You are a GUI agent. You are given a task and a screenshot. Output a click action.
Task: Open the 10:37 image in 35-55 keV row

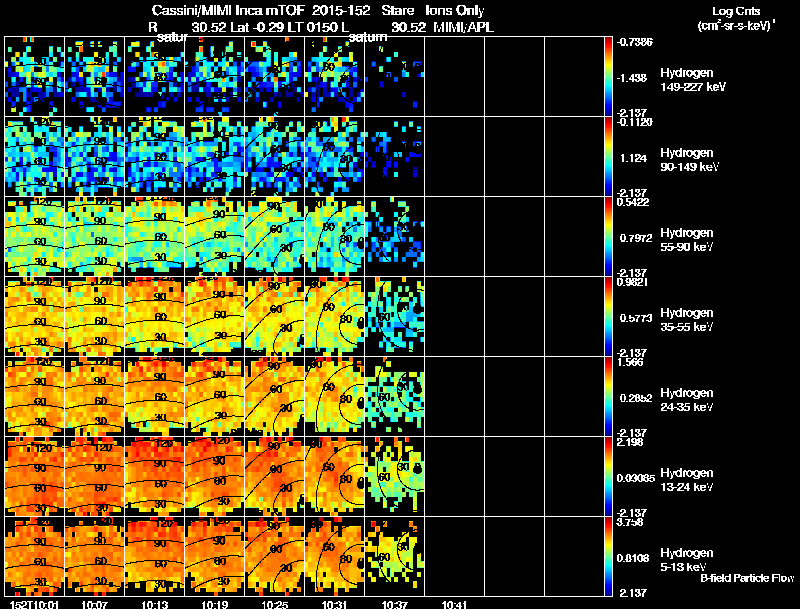click(x=395, y=317)
